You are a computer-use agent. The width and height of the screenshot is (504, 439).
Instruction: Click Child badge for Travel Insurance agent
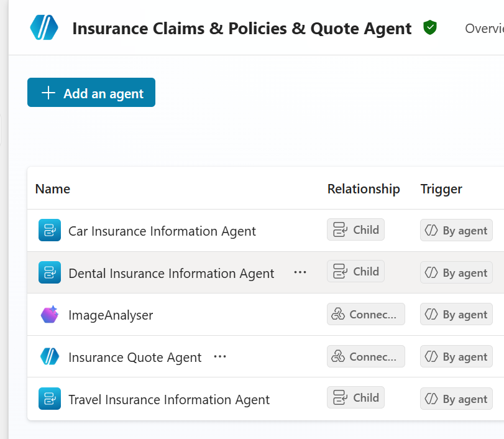[x=356, y=397]
